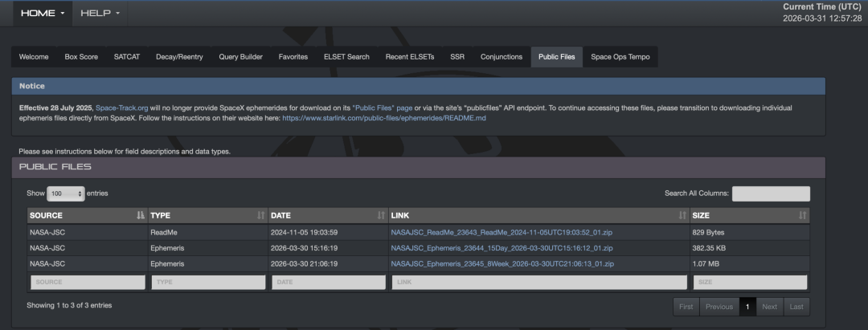Click the Last page button

click(796, 307)
